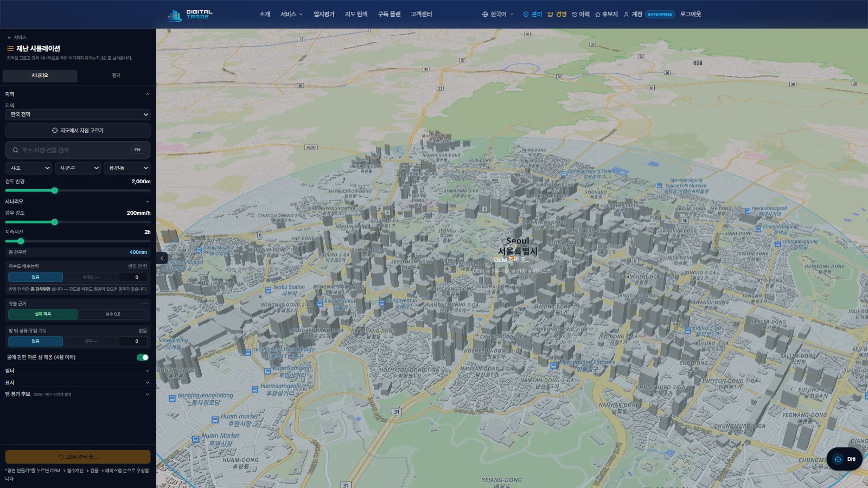Click the 강우 강도 slider handle
This screenshot has width=868, height=488.
coord(54,222)
